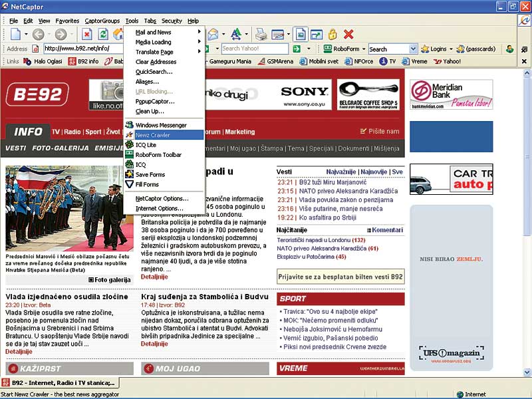The width and height of the screenshot is (532, 399).
Task: Open NetCaptor Options... from the menu
Action: click(164, 198)
